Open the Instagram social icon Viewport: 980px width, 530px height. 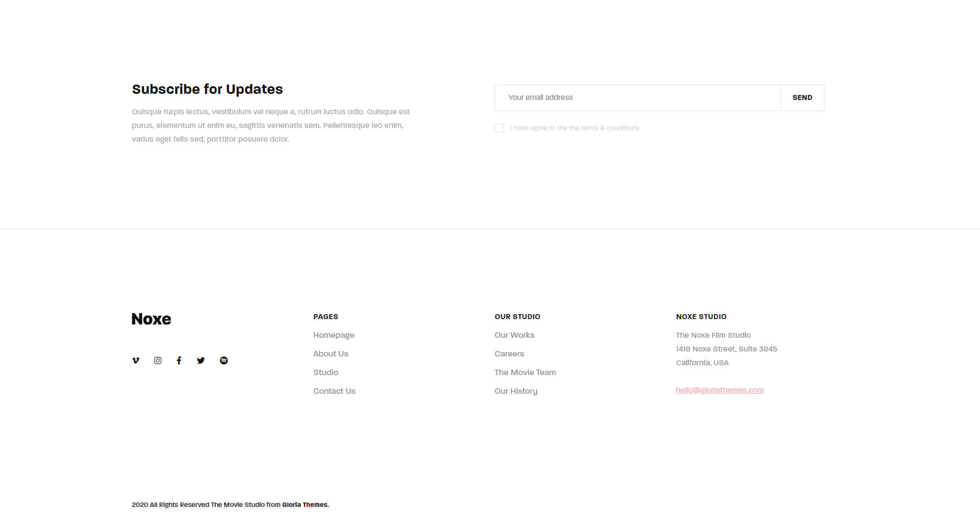pyautogui.click(x=158, y=360)
